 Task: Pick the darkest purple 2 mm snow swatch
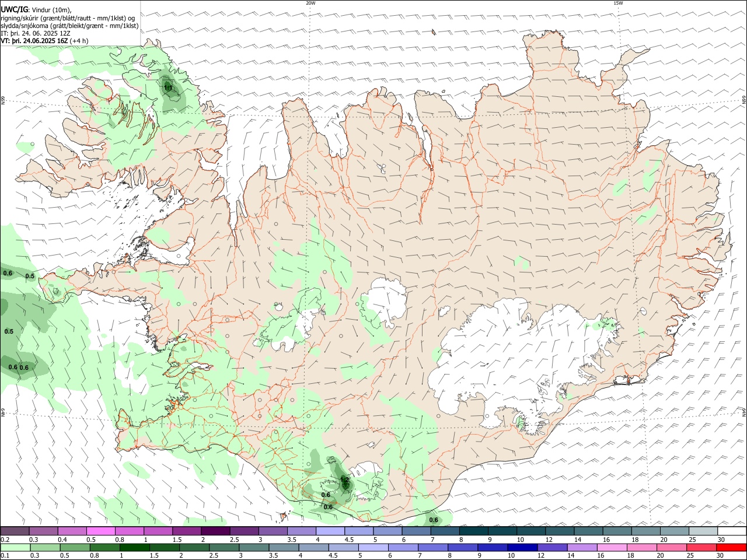(216, 531)
